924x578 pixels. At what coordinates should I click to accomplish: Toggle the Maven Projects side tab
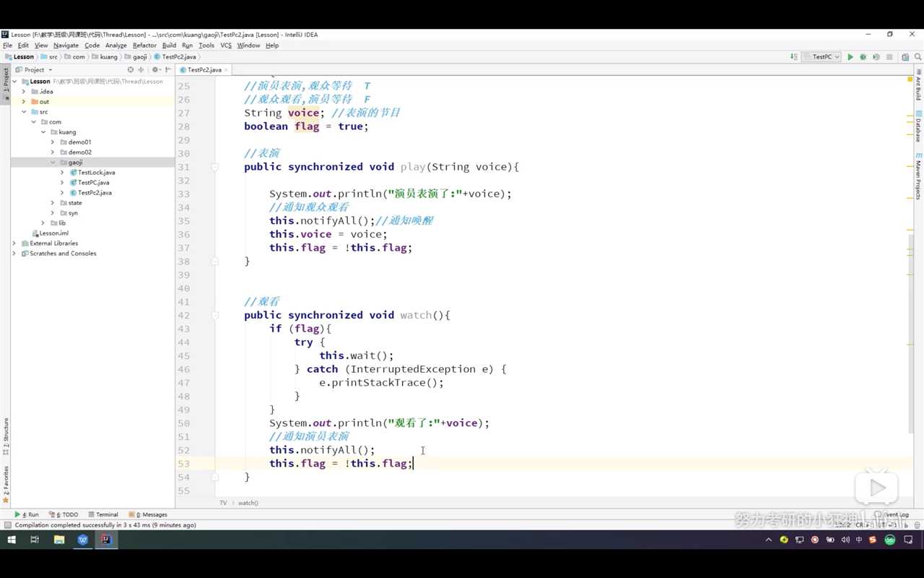pos(918,177)
